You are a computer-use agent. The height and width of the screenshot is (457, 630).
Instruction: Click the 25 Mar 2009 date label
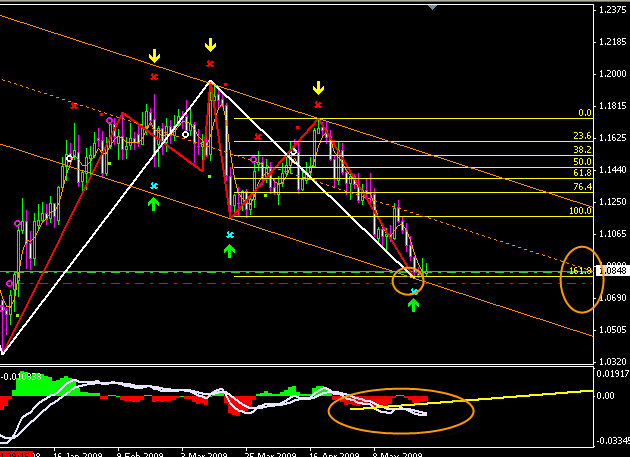click(x=270, y=454)
